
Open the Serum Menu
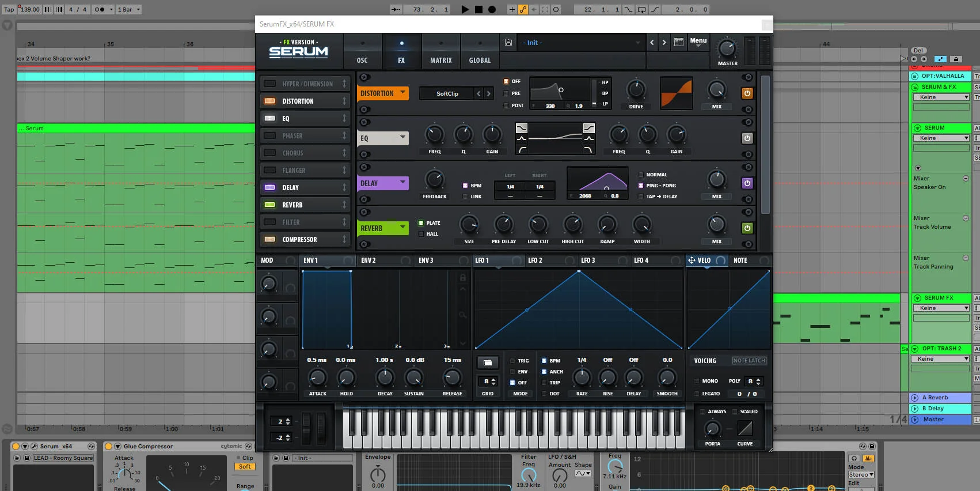(x=698, y=41)
